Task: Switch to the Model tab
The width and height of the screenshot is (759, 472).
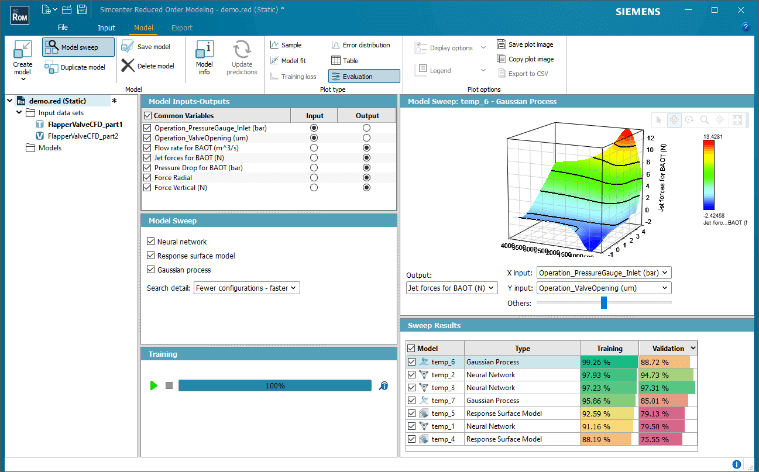Action: pyautogui.click(x=143, y=28)
